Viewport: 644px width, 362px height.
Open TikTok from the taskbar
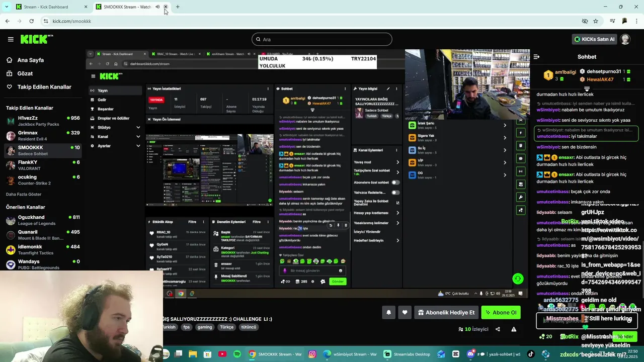click(x=531, y=354)
